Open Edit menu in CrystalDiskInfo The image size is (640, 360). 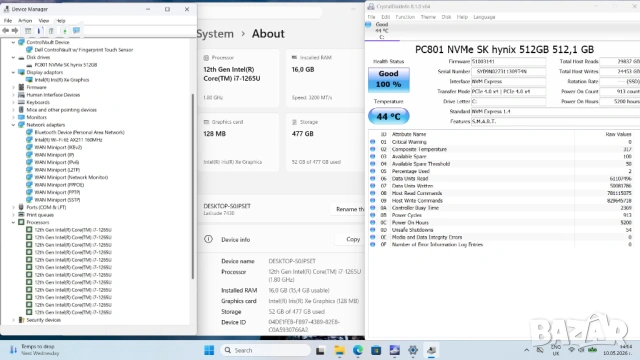click(385, 17)
